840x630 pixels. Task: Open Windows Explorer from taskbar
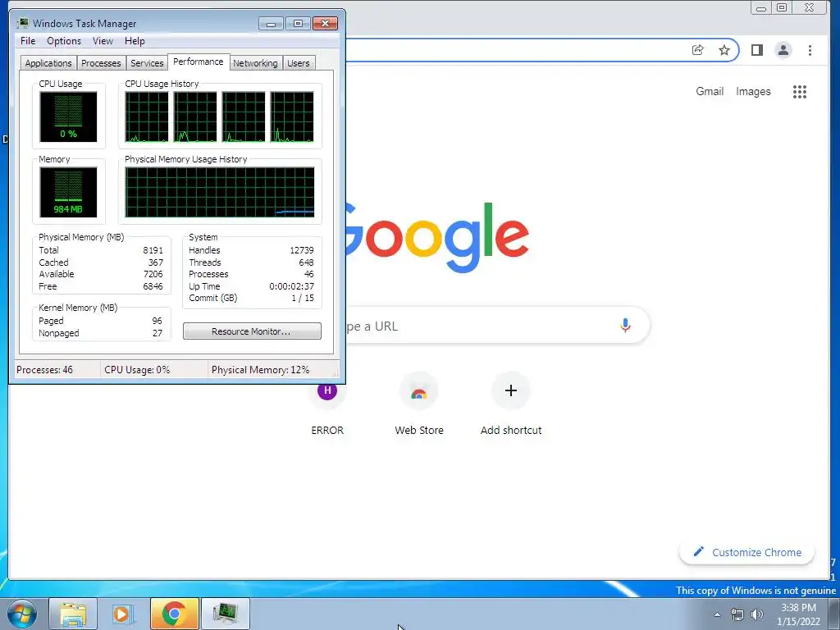73,614
